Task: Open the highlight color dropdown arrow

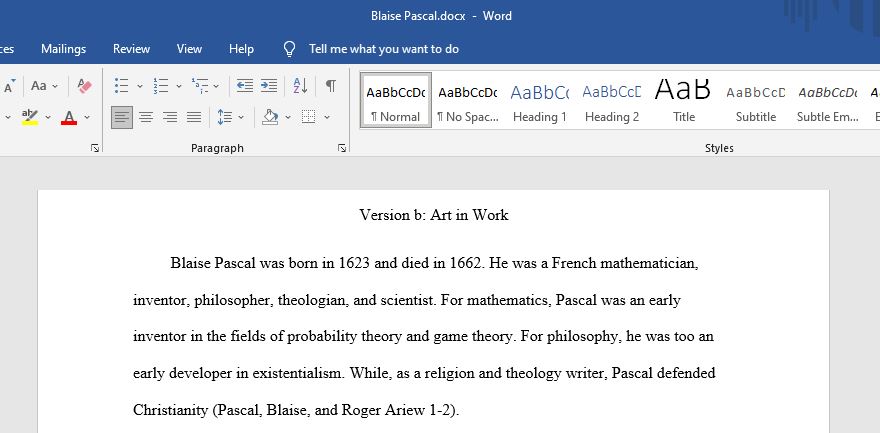Action: click(x=48, y=117)
